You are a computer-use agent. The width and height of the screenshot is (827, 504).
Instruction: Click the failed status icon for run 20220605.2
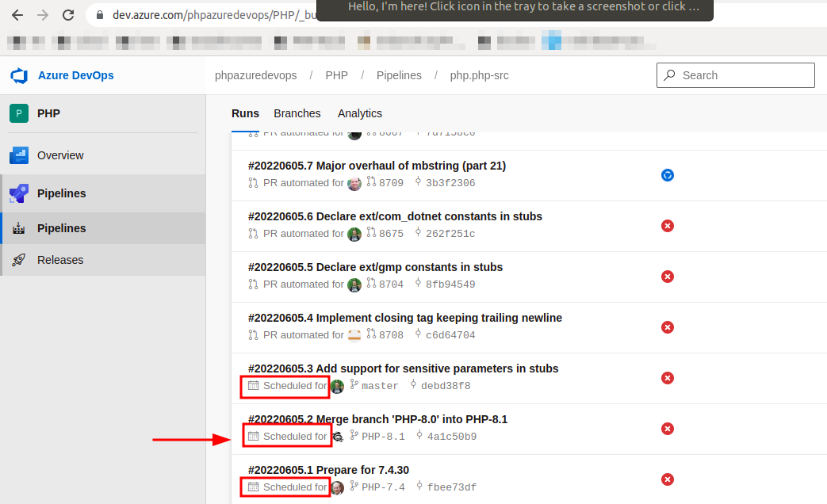tap(667, 429)
